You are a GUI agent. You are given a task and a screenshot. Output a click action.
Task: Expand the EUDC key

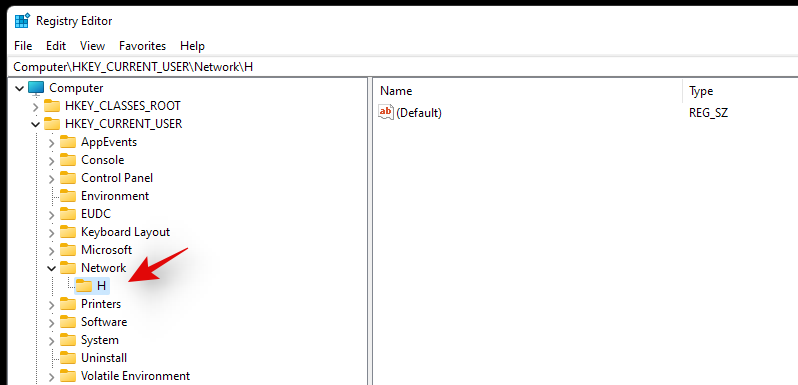pyautogui.click(x=51, y=215)
